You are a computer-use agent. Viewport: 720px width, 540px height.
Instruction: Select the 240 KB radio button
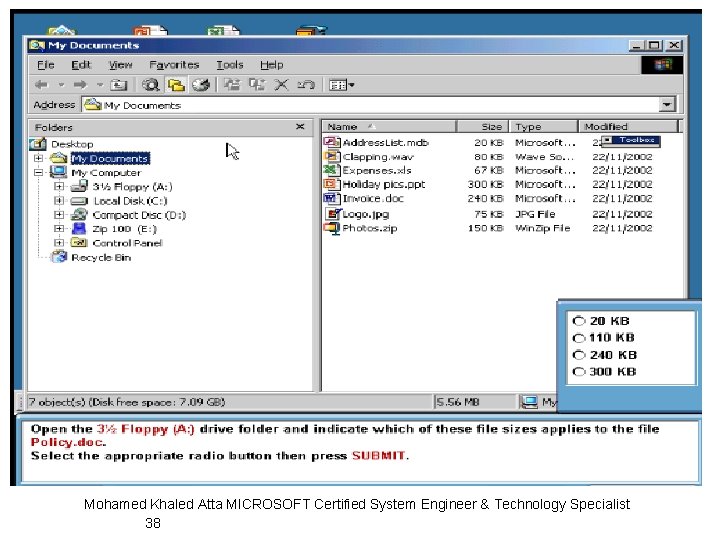coord(579,355)
